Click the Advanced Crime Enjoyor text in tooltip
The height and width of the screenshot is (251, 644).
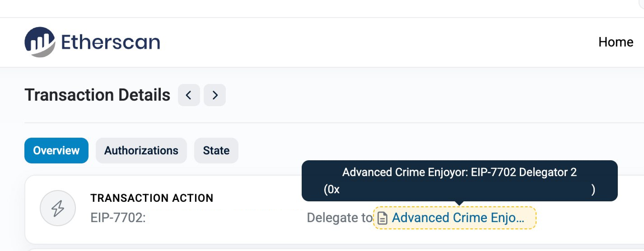pos(405,172)
